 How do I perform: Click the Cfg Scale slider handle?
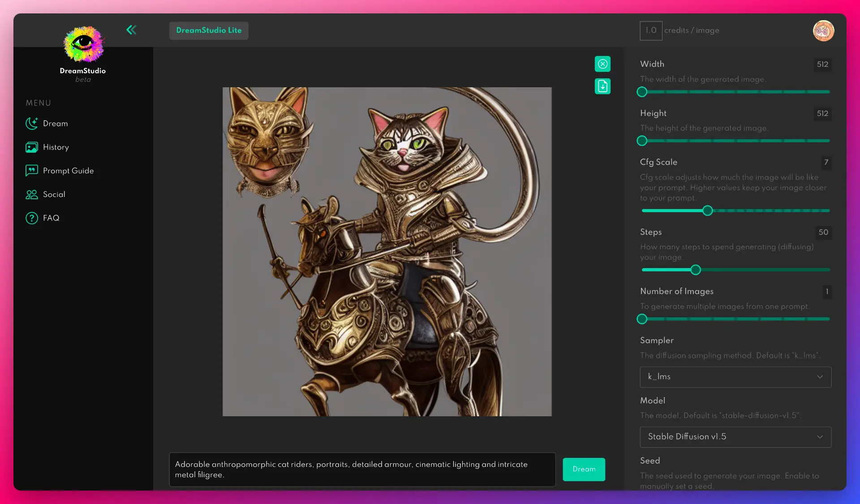(707, 211)
